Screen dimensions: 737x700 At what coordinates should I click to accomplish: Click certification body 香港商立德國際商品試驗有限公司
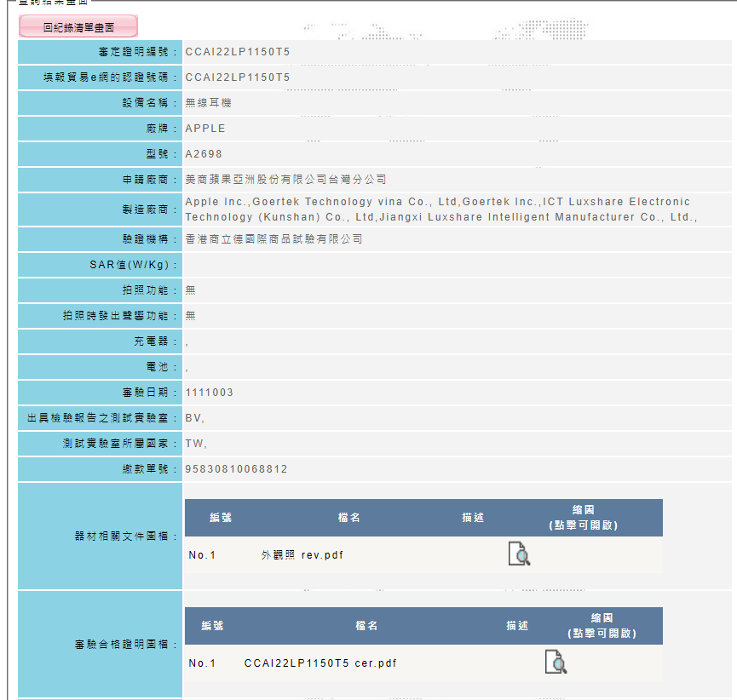pos(273,239)
